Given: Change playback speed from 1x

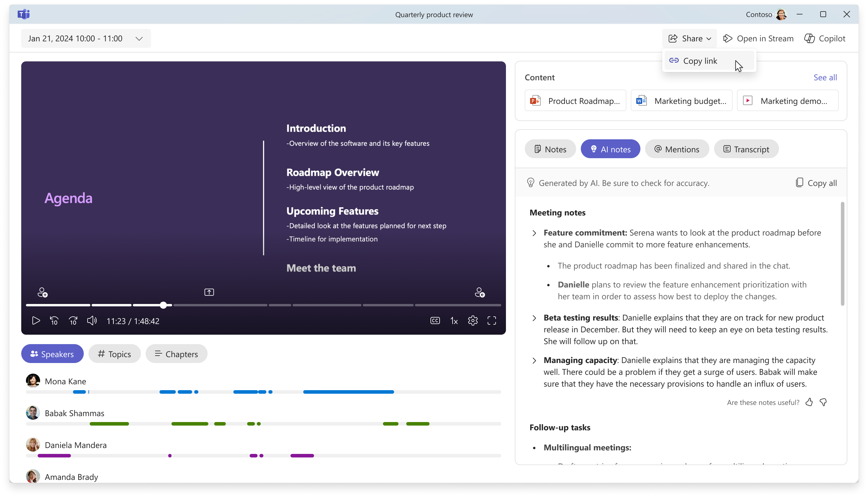Looking at the screenshot, I should (454, 321).
